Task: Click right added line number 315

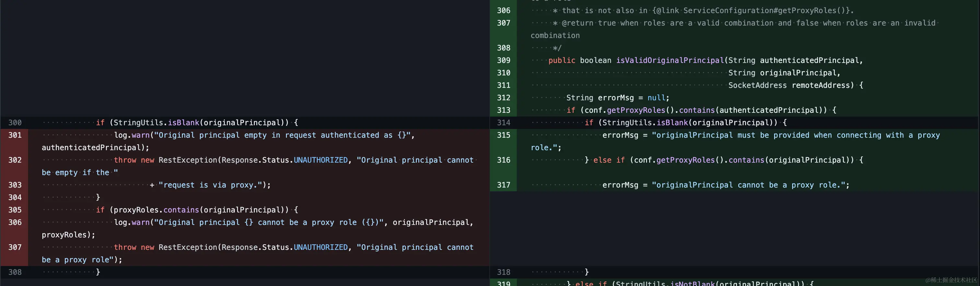Action: pyautogui.click(x=503, y=135)
